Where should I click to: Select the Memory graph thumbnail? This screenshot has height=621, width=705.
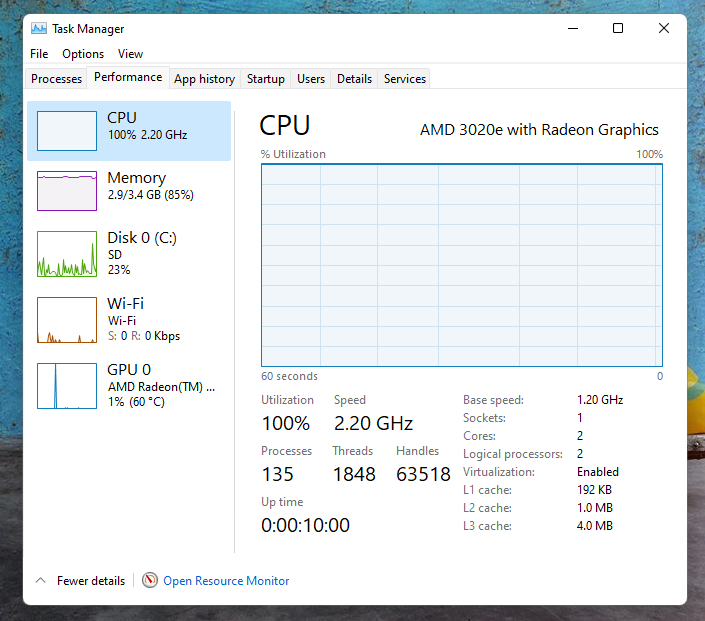(67, 191)
